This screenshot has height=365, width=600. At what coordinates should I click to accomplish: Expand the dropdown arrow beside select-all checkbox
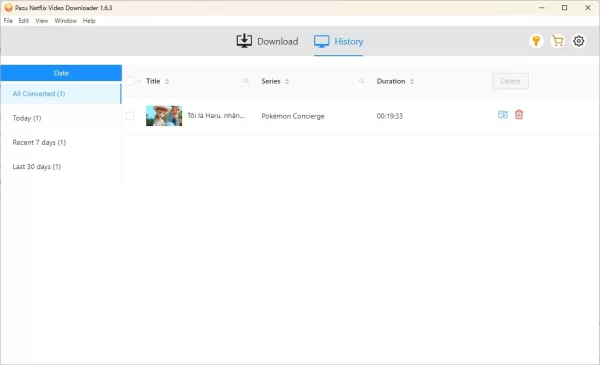point(139,81)
